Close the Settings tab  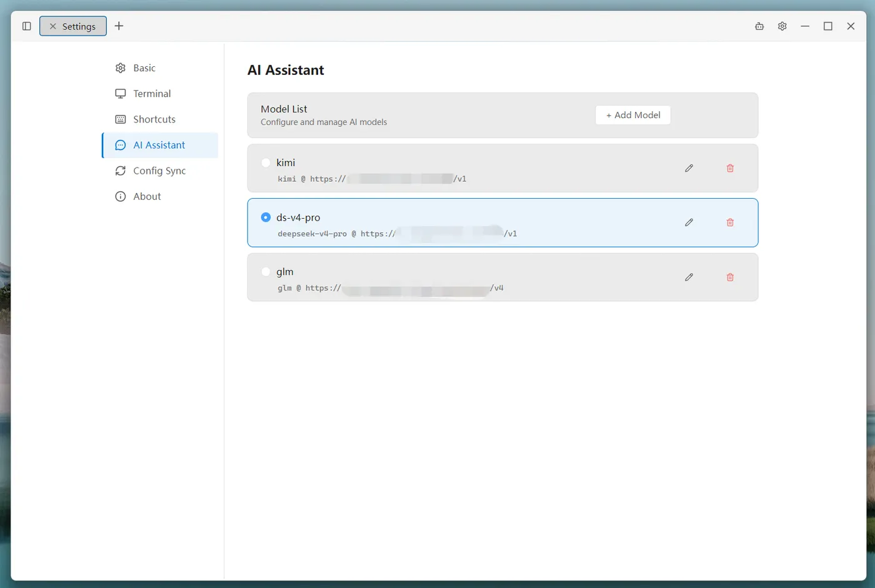click(x=53, y=26)
